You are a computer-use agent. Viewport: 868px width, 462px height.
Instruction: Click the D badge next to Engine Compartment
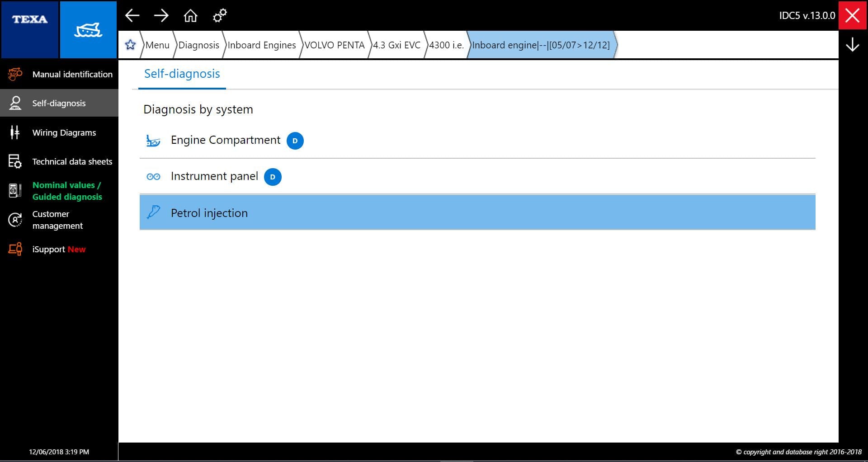(296, 141)
